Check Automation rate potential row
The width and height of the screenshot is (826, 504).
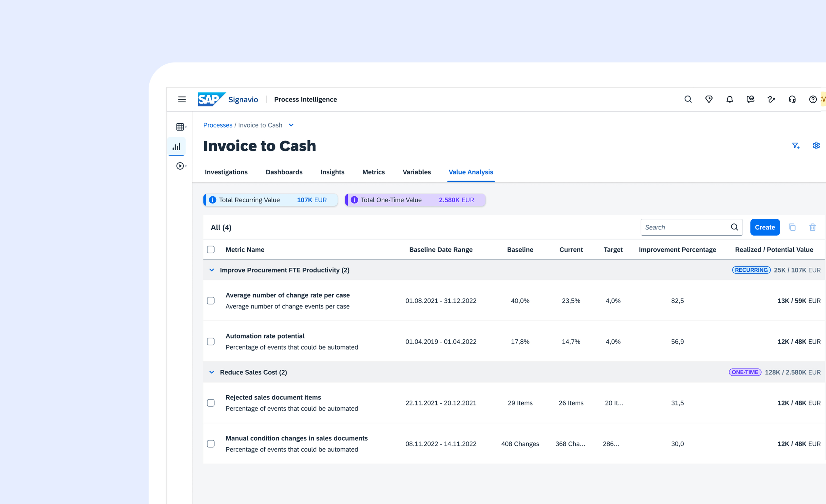[x=211, y=342]
